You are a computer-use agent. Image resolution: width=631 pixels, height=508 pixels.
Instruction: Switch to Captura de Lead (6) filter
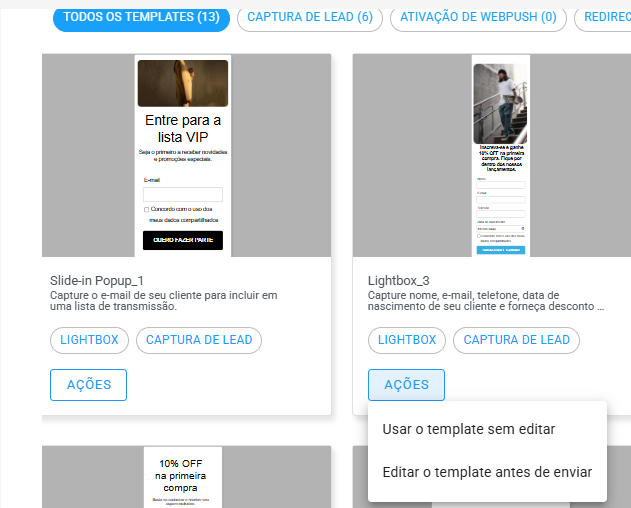click(x=310, y=17)
